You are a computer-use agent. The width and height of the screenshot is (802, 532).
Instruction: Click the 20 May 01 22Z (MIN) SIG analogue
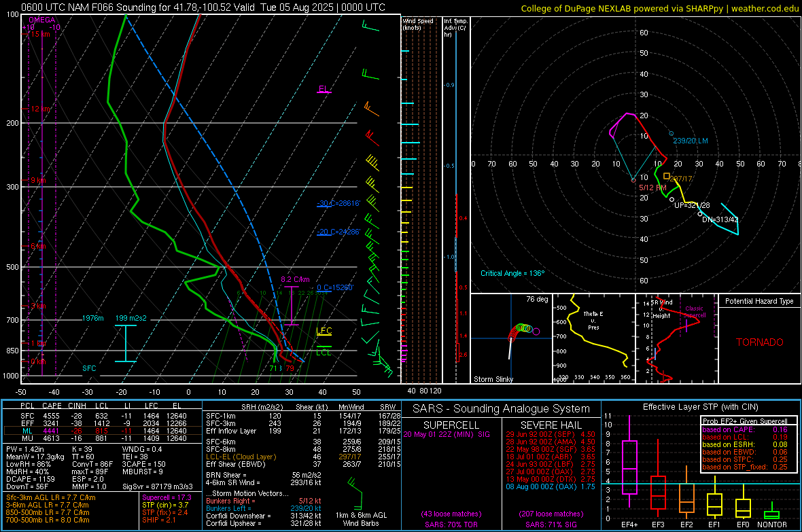tap(447, 434)
